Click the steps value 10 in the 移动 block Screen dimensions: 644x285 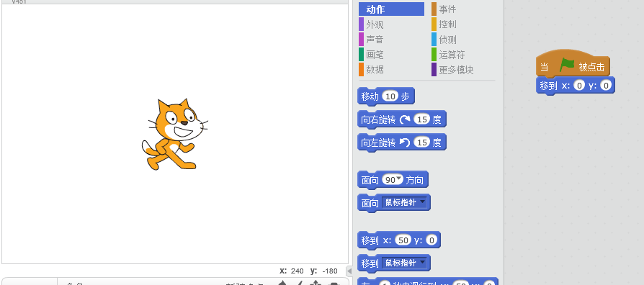[x=390, y=96]
